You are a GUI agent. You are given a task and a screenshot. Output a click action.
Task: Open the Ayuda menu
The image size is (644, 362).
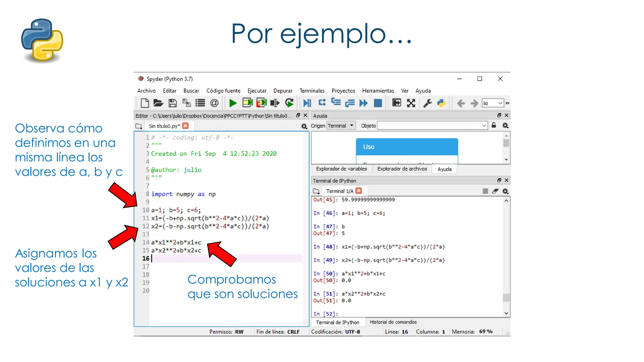coord(423,90)
